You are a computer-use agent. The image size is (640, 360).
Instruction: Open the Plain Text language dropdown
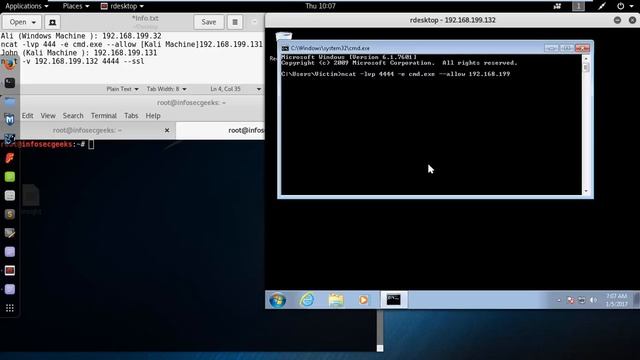click(122, 89)
